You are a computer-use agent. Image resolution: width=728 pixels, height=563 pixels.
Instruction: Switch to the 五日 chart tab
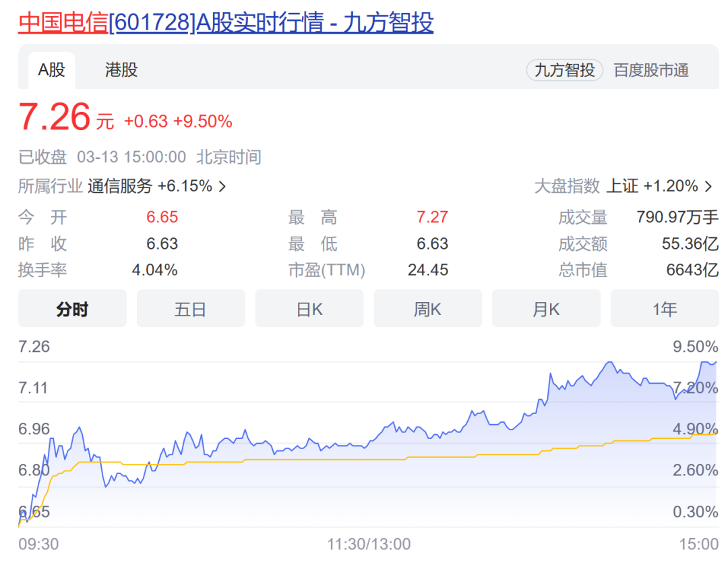(191, 308)
